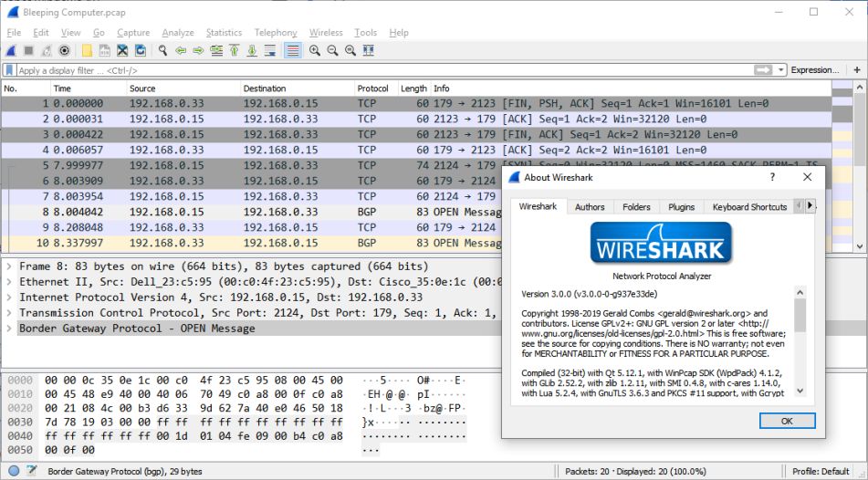
Task: Click the display filter bookmark icon
Action: [x=9, y=70]
